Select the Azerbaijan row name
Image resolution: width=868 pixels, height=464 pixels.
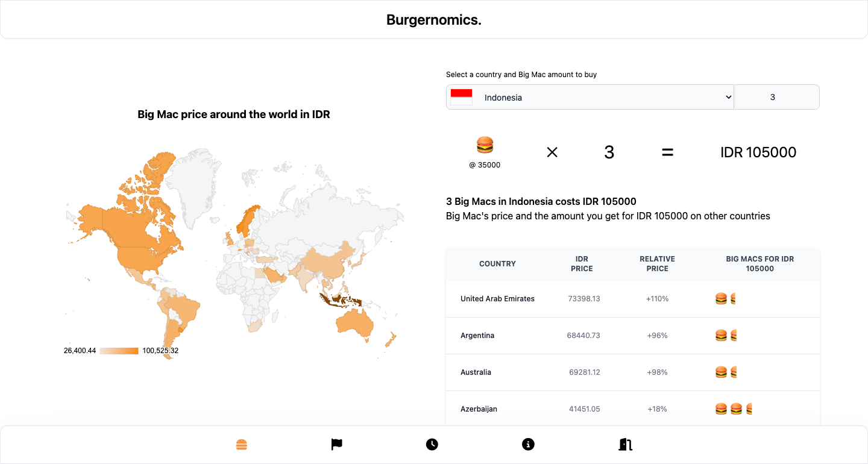tap(479, 409)
